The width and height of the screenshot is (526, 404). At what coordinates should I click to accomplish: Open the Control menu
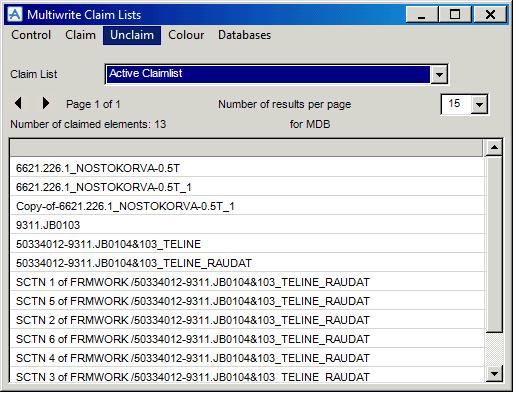(x=31, y=35)
